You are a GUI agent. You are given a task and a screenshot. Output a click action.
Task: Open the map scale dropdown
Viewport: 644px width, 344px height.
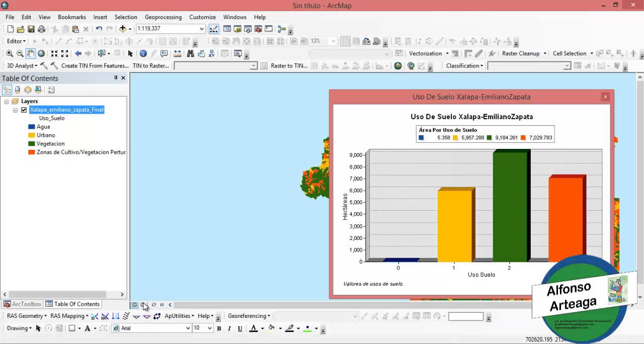pyautogui.click(x=202, y=29)
